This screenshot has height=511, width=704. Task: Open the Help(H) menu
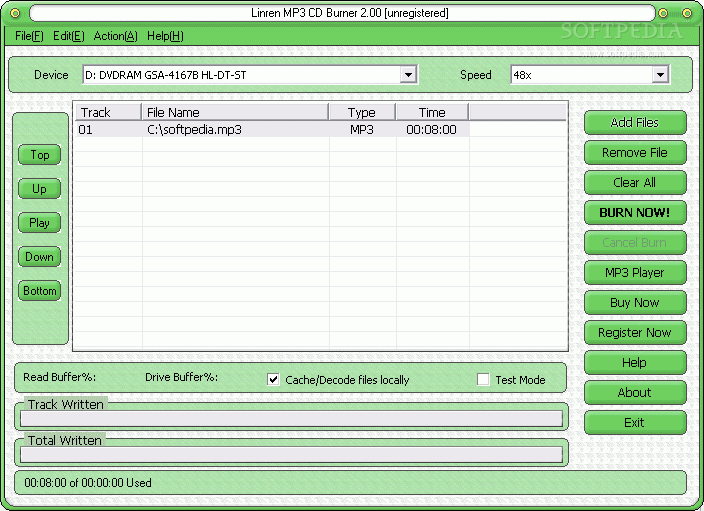point(165,36)
